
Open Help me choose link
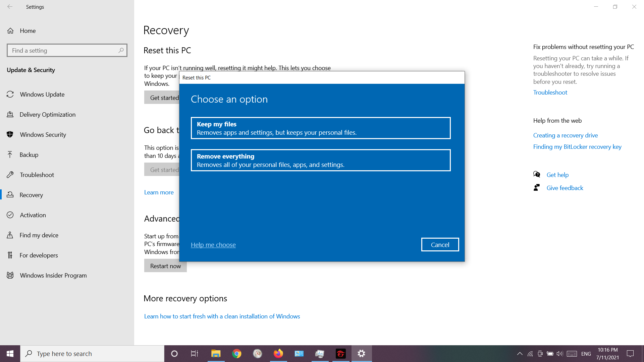213,245
